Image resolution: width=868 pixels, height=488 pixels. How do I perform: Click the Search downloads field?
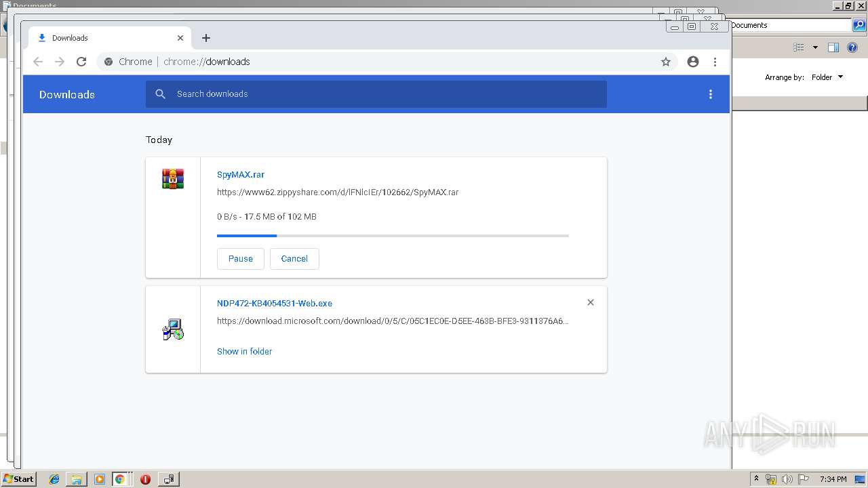coord(376,94)
